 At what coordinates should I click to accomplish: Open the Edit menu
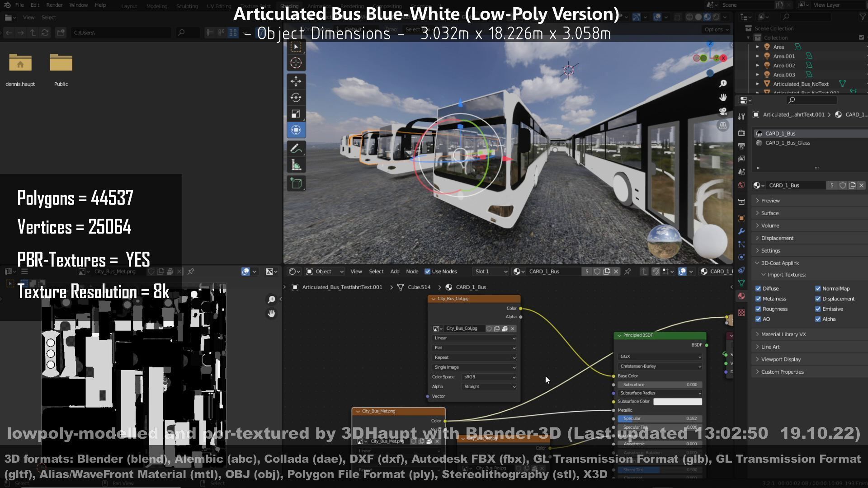click(35, 5)
